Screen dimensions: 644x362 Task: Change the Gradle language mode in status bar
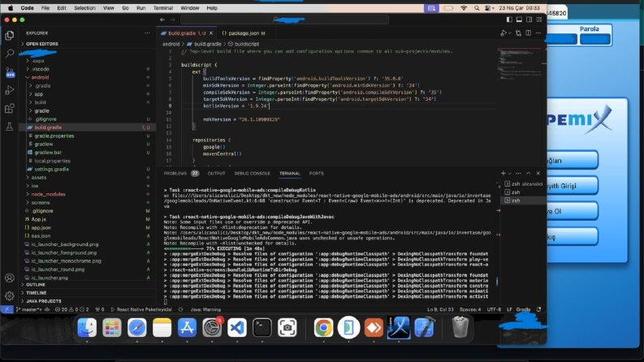point(523,309)
